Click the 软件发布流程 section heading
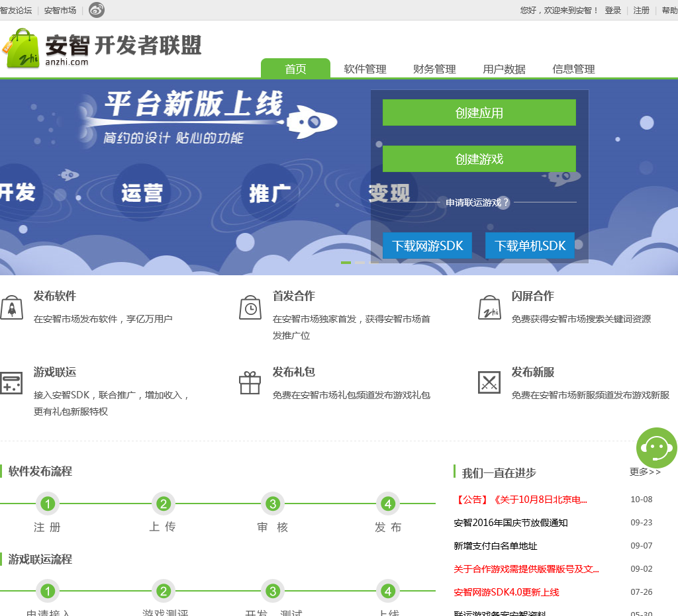Image resolution: width=678 pixels, height=616 pixels. (x=40, y=471)
